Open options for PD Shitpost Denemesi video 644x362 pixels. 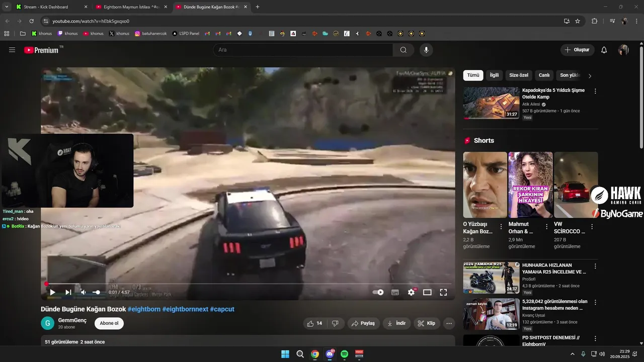click(595, 339)
